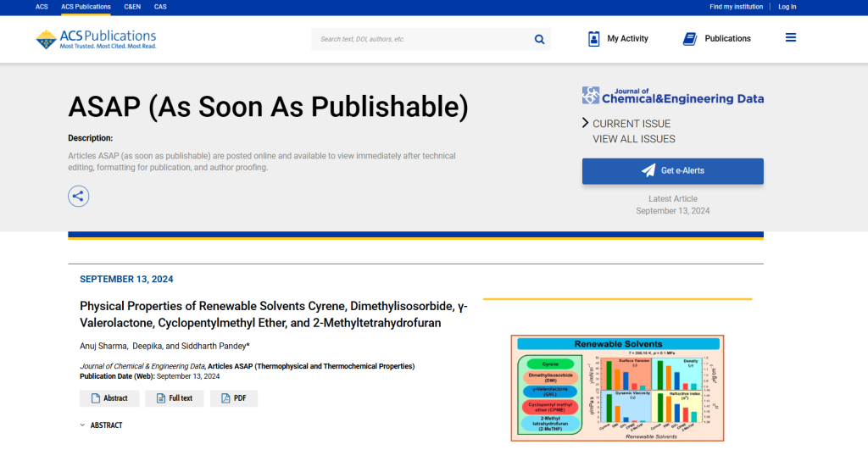Collapse the ABSTRACT section arrow
This screenshot has height=450, width=868.
point(82,425)
